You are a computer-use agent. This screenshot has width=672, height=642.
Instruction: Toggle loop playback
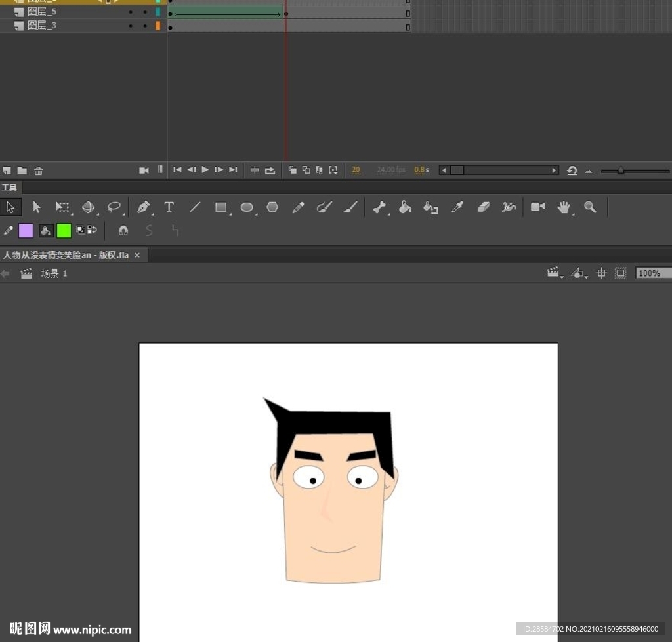point(270,171)
